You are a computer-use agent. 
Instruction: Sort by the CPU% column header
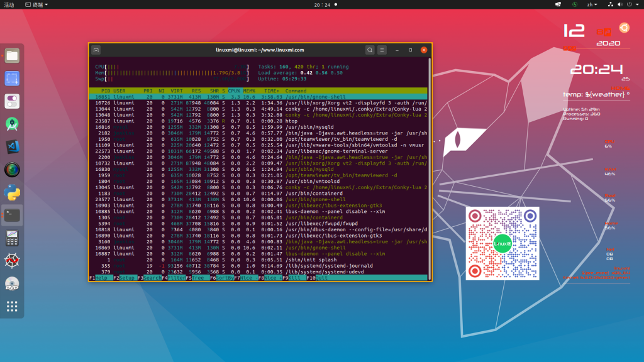pyautogui.click(x=234, y=90)
